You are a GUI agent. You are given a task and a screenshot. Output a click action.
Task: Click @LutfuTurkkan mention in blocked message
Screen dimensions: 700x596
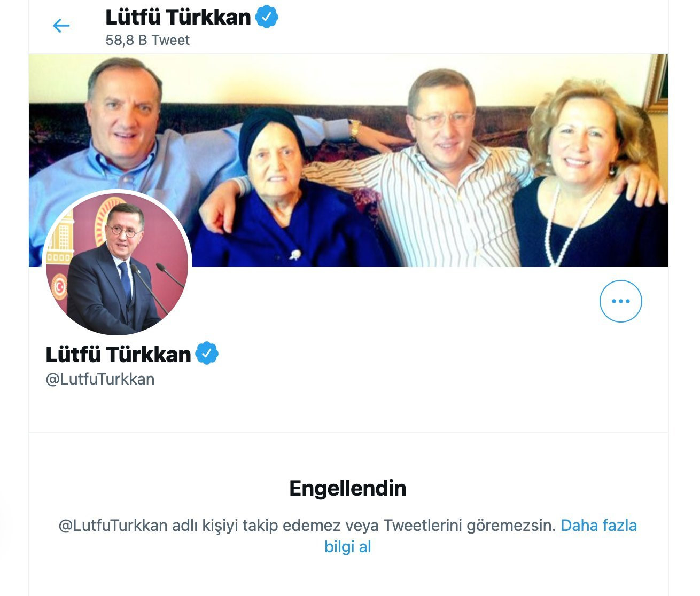(113, 526)
